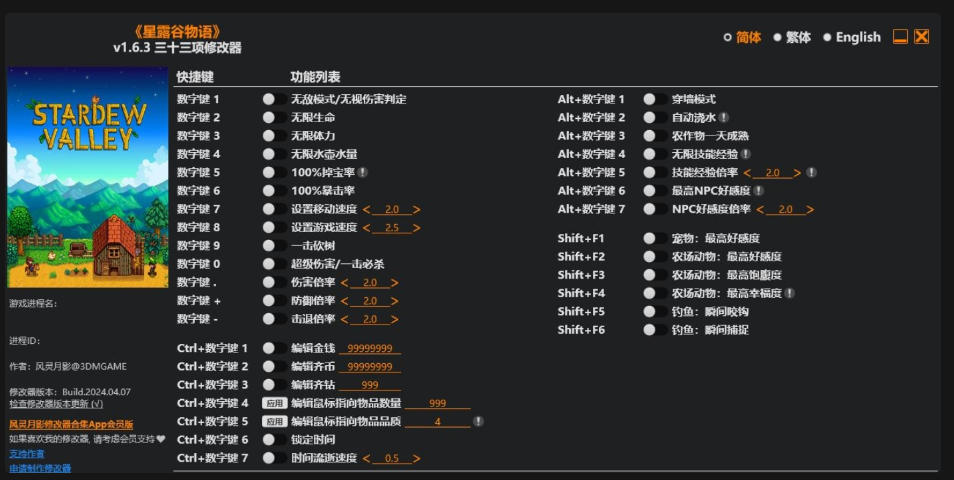The image size is (954, 480).
Task: Click 编辑鼠标指向物品品质 value field
Action: (437, 422)
